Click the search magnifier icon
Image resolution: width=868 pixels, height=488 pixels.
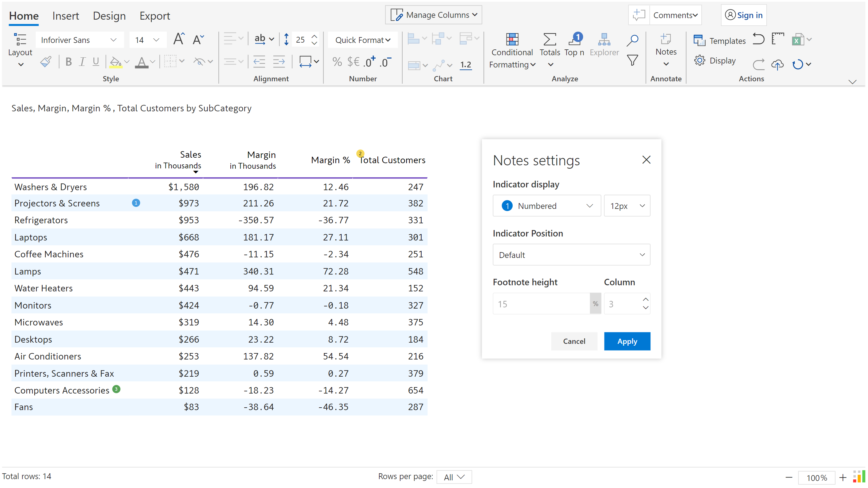[x=632, y=40]
